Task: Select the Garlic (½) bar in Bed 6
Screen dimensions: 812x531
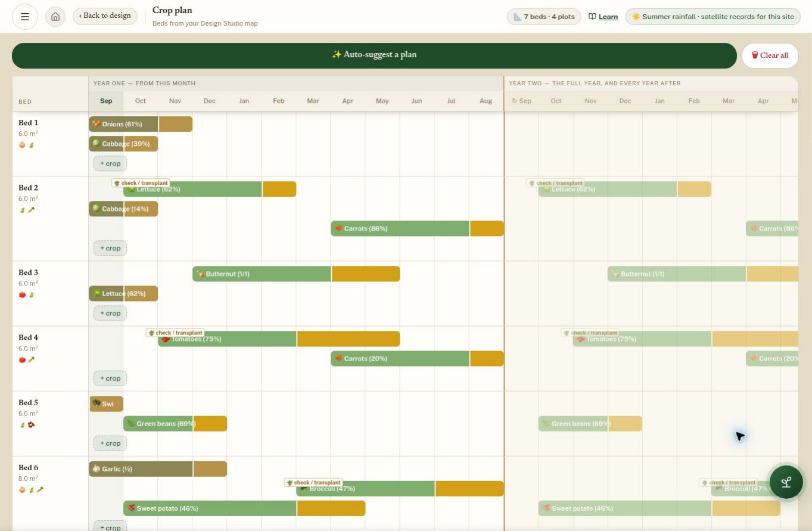Action: click(x=158, y=468)
